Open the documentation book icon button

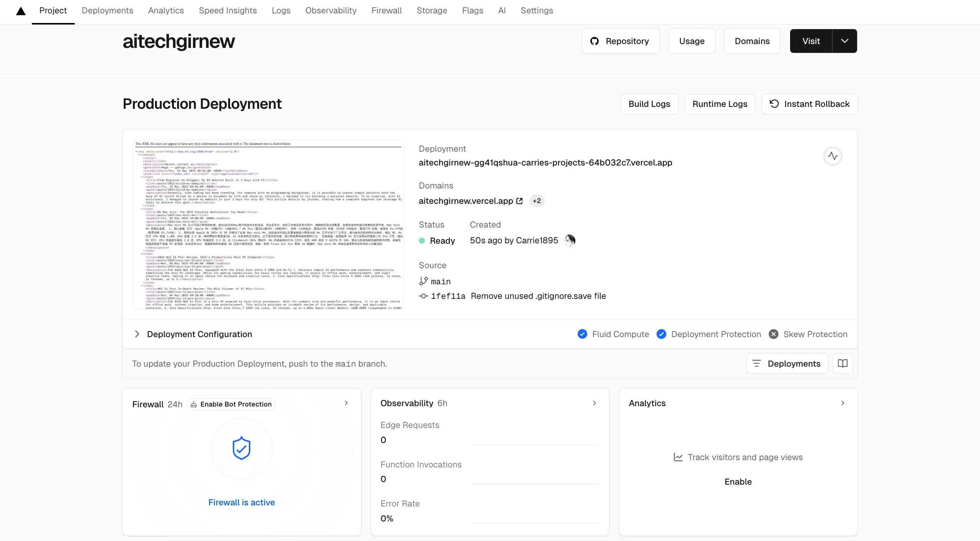click(843, 363)
